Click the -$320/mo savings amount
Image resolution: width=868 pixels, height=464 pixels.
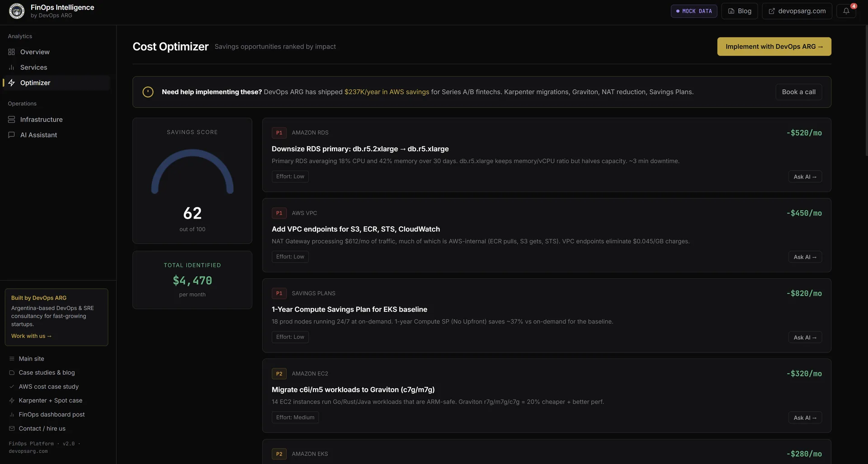coord(804,374)
